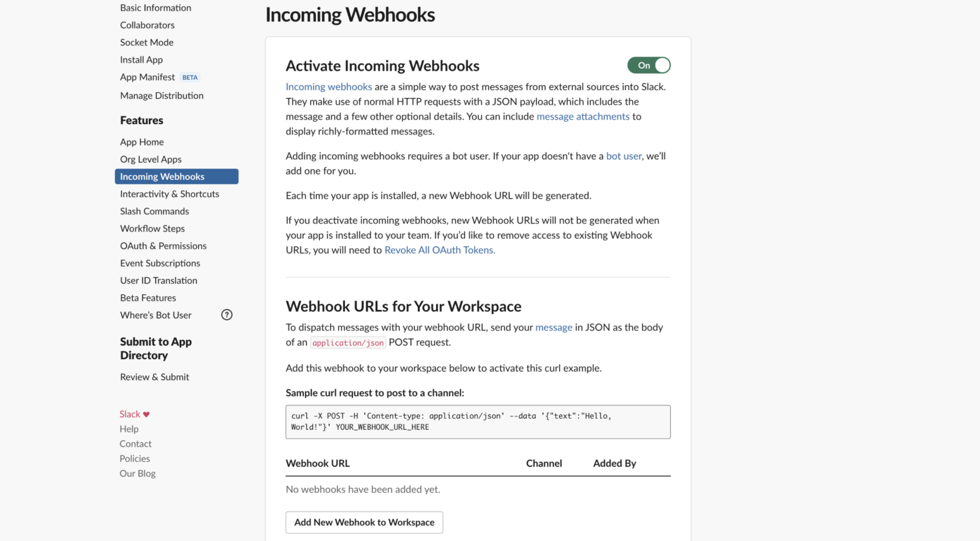Viewport: 980px width, 541px height.
Task: Open the Incoming webhooks documentation link
Action: click(329, 86)
